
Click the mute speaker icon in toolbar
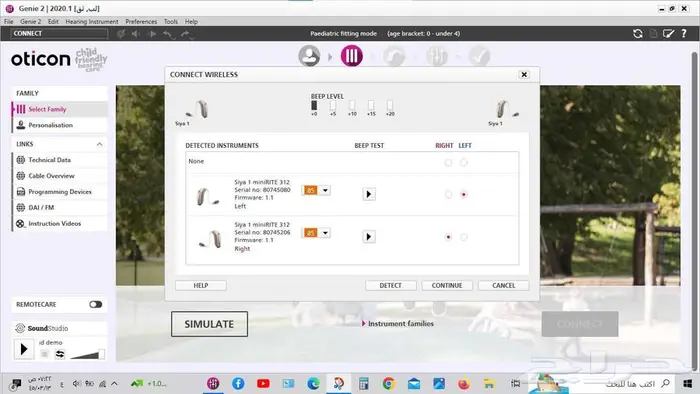[136, 34]
